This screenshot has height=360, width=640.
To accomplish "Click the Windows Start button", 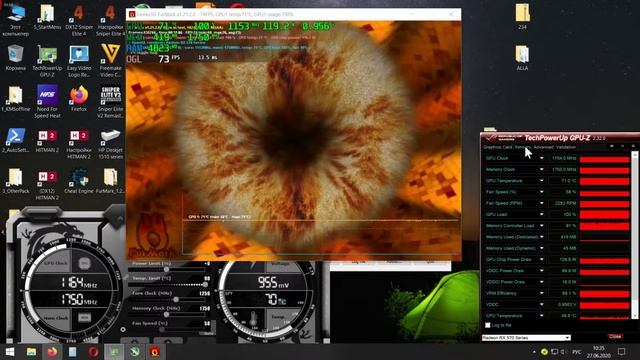I will (x=10, y=351).
